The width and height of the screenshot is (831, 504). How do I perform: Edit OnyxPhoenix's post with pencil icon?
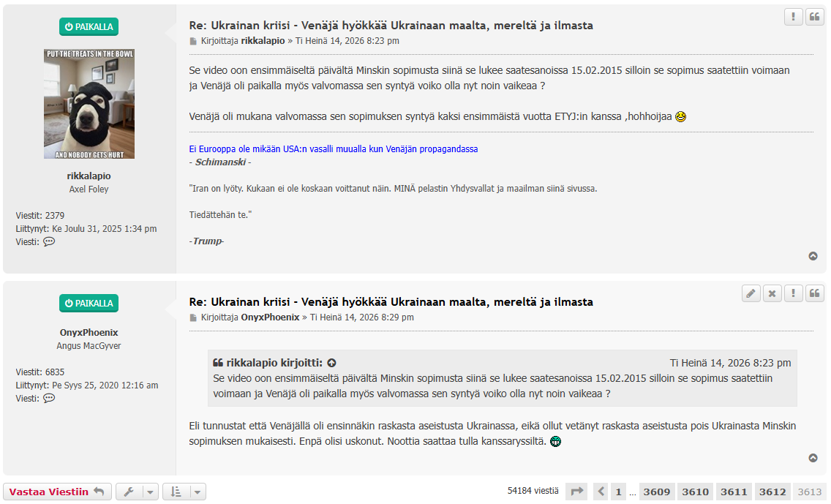coord(751,293)
